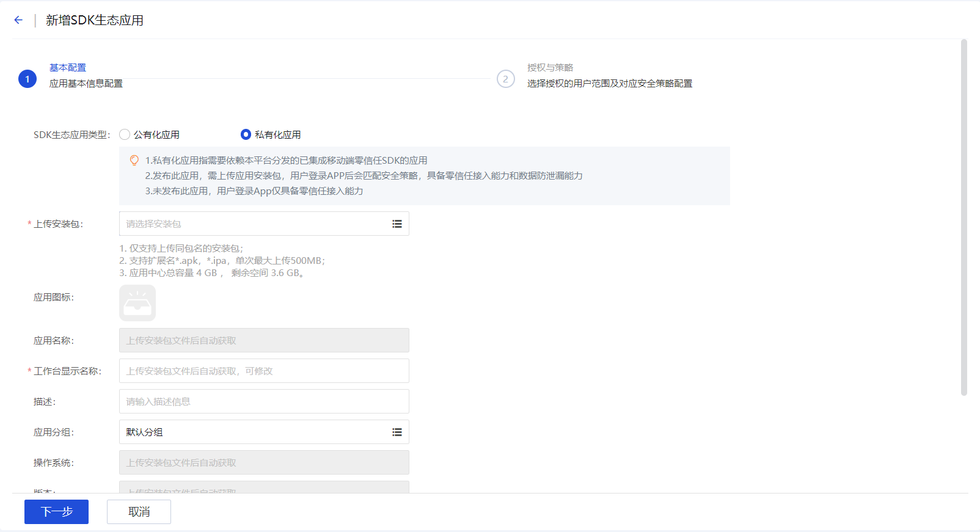Click the lightbulb tip icon
The image size is (980, 532).
(134, 161)
